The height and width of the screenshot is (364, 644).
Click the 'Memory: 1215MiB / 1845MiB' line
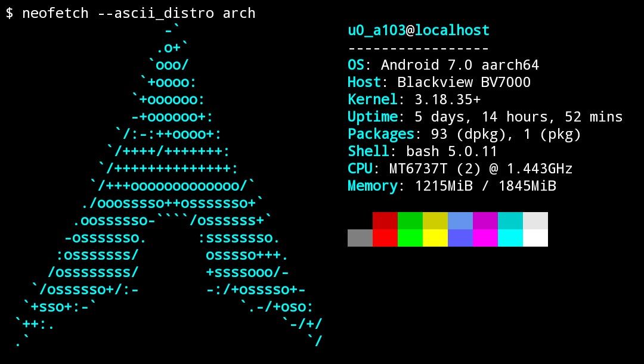point(452,186)
